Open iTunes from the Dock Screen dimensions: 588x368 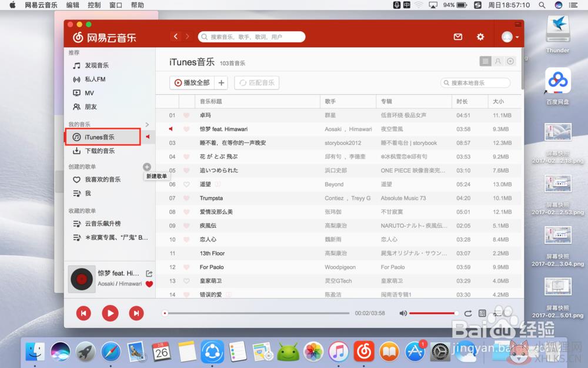pyautogui.click(x=339, y=352)
